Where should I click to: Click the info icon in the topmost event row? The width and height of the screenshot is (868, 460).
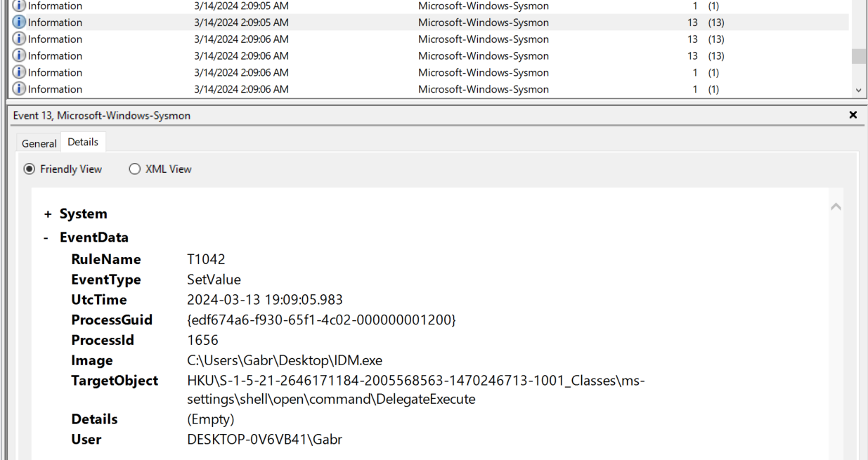click(x=19, y=6)
